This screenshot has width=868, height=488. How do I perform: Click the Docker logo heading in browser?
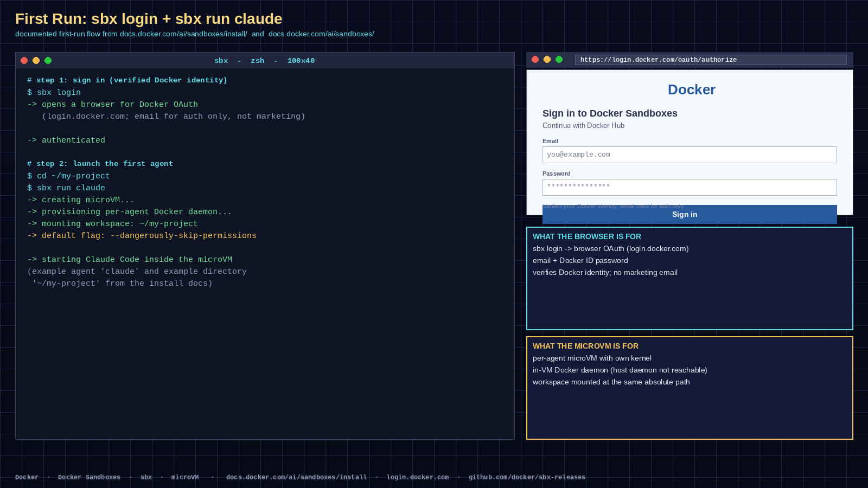point(692,89)
